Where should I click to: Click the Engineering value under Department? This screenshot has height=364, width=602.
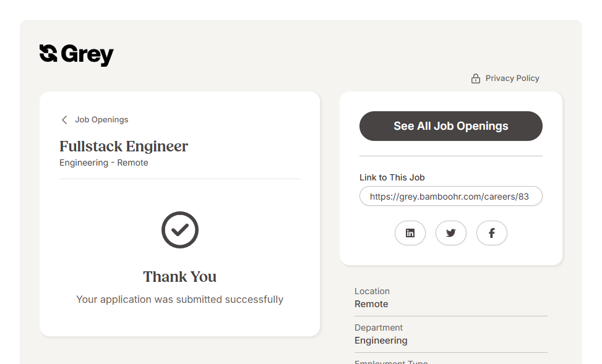click(x=381, y=341)
